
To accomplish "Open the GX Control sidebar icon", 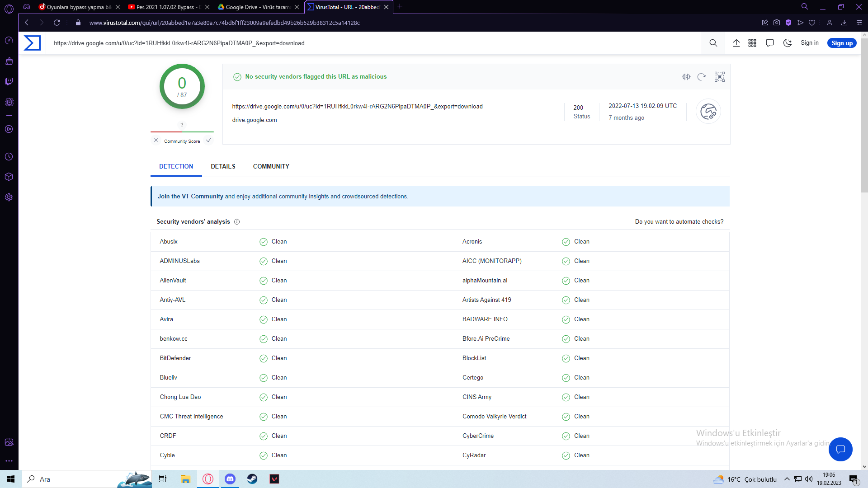I will click(9, 41).
